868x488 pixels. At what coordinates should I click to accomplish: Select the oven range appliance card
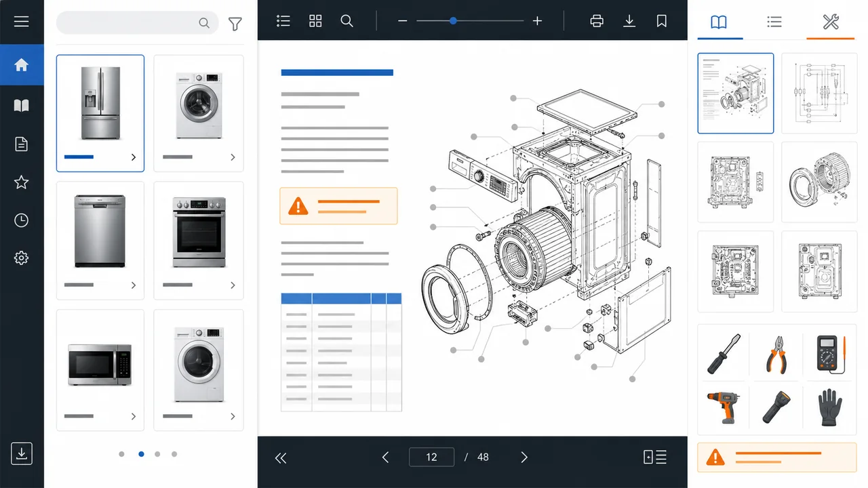click(x=199, y=241)
